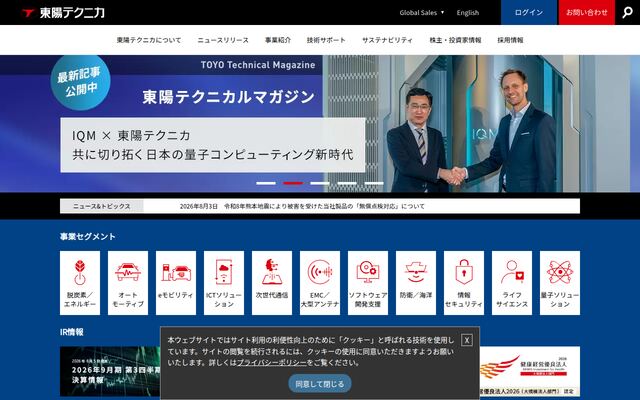Click the 東陽テクニカ logo
Image resolution: width=640 pixels, height=400 pixels.
(x=63, y=13)
